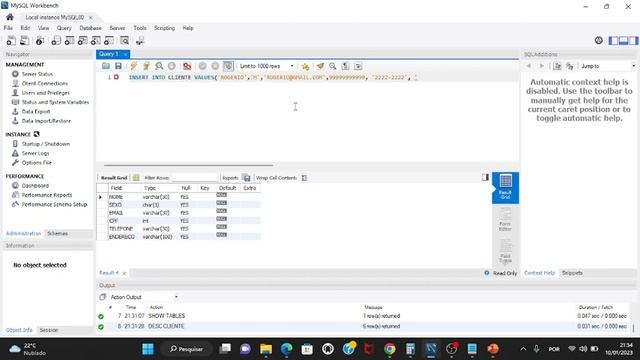Toggle continue-on-error script icon

187,66
